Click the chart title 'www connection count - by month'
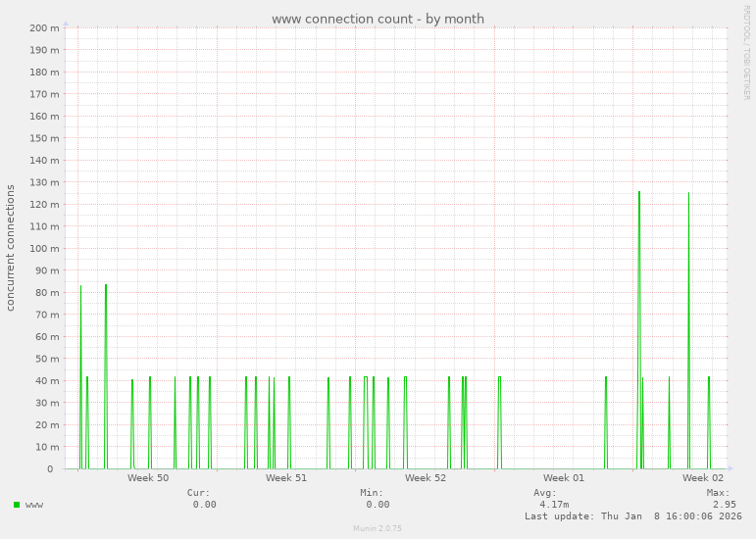The width and height of the screenshot is (756, 539). (378, 19)
